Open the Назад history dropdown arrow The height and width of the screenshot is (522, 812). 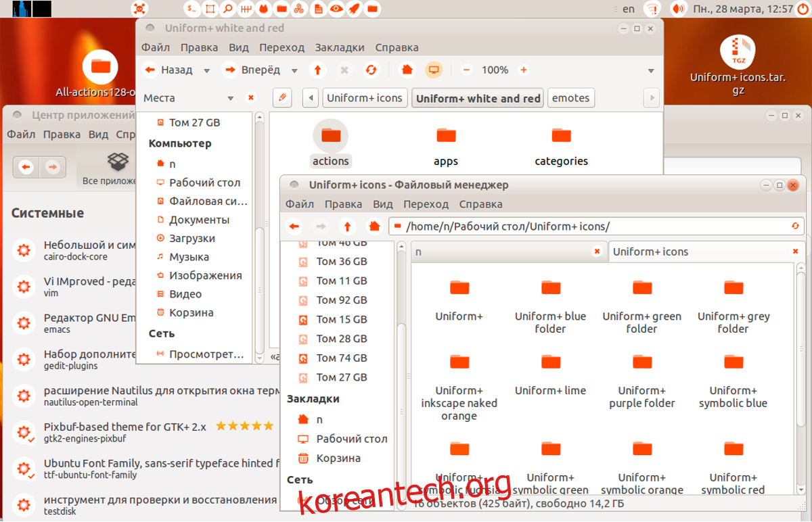coord(207,70)
